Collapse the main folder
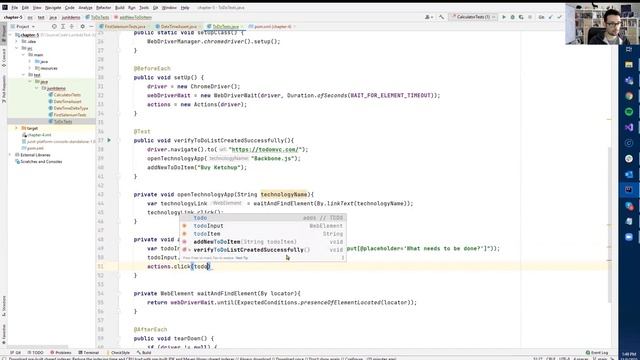The width and height of the screenshot is (640, 360). (x=23, y=55)
